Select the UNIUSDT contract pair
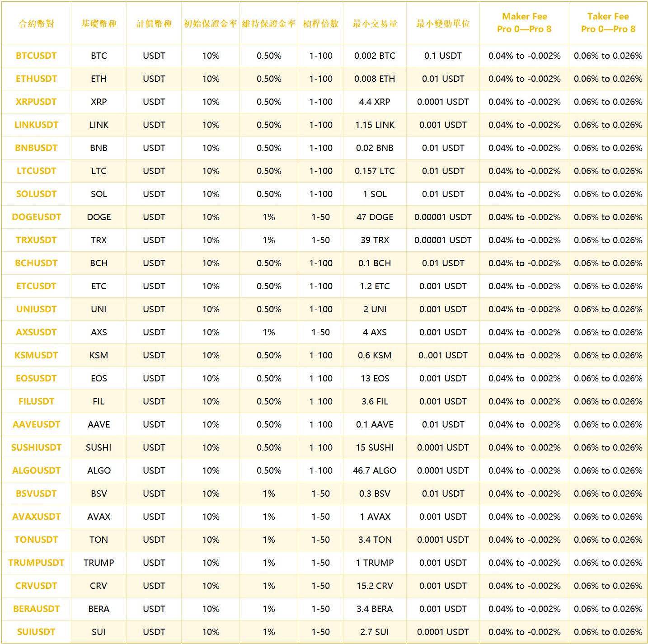Image resolution: width=648 pixels, height=644 pixels. coord(36,309)
